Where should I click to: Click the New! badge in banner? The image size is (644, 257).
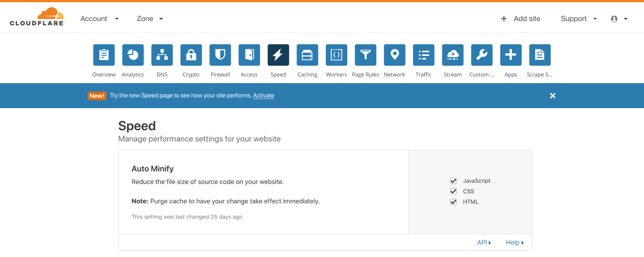pyautogui.click(x=97, y=96)
